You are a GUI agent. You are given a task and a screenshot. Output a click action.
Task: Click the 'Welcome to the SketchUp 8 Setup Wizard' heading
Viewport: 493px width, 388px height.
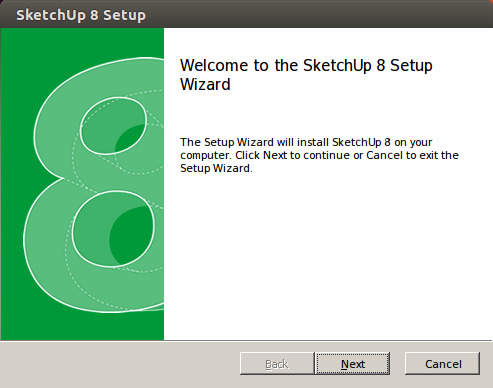(x=306, y=75)
